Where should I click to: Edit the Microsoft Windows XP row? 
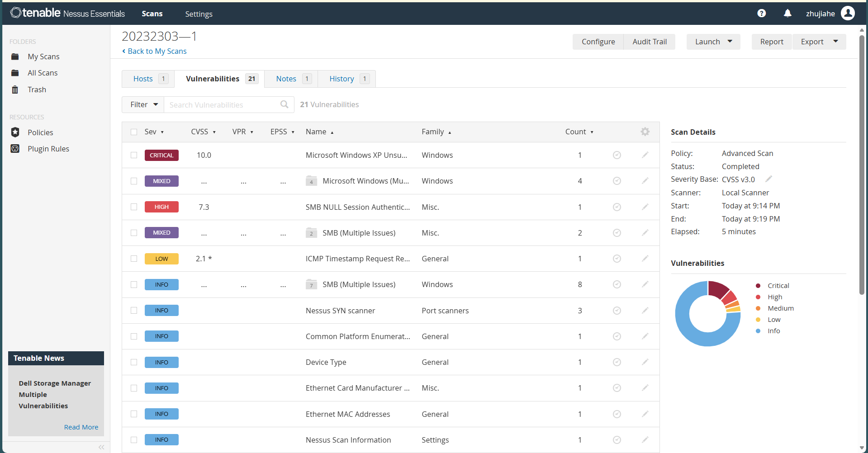coord(645,155)
